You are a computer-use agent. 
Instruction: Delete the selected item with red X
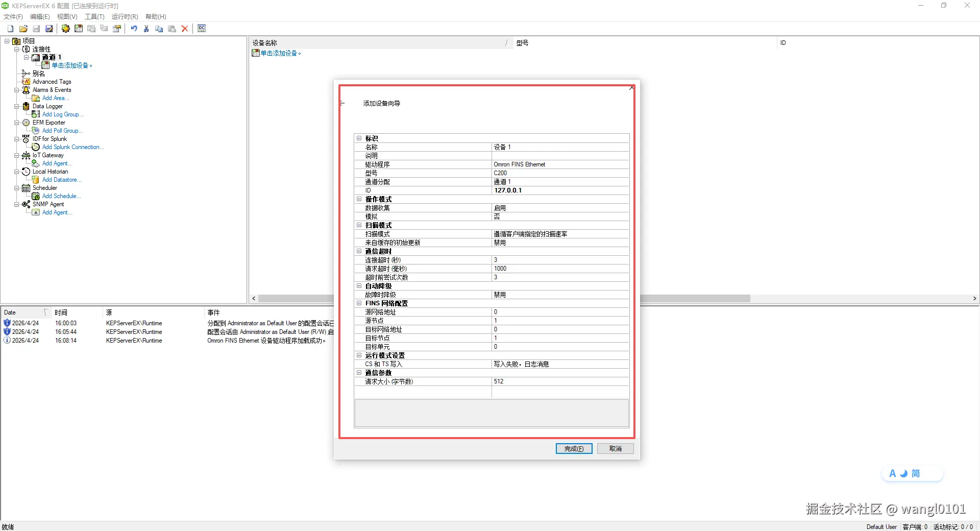point(185,29)
